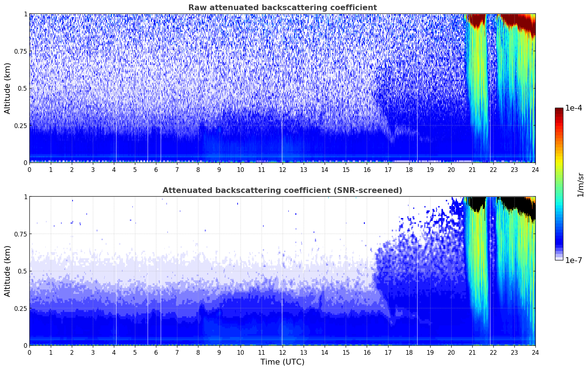This screenshot has height=370, width=588.
Task: Click the "1/m/sr" colorbar unit label
Action: (580, 185)
